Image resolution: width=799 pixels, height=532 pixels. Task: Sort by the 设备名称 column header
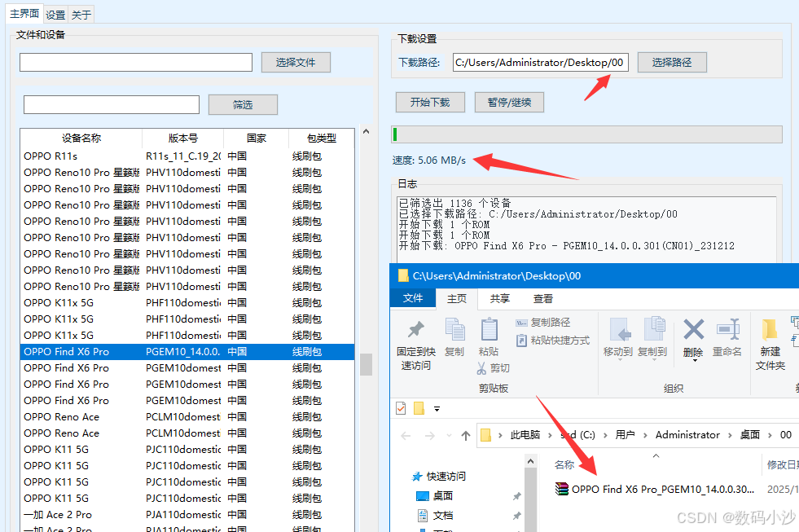point(81,138)
